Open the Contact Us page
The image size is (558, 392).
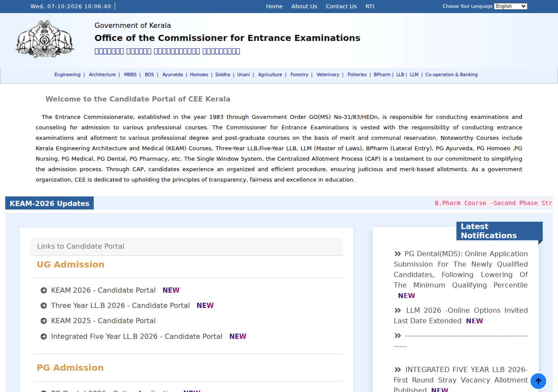point(341,7)
